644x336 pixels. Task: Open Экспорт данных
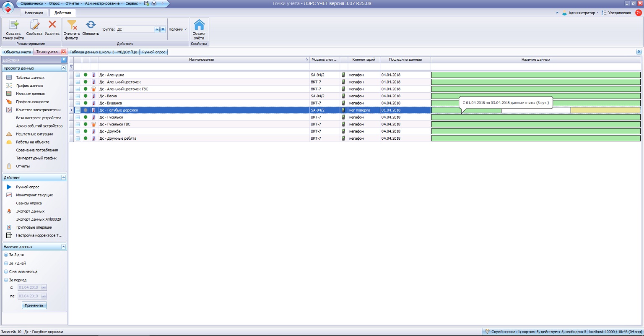30,211
